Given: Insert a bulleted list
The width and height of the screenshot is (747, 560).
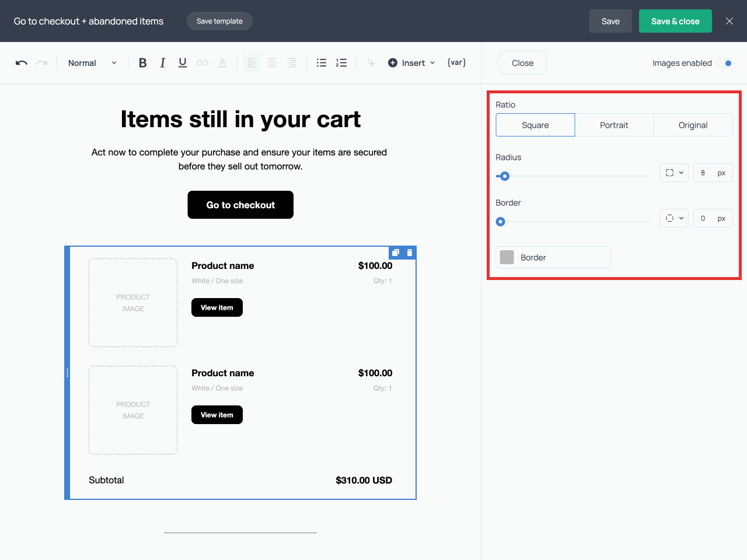Looking at the screenshot, I should [322, 63].
